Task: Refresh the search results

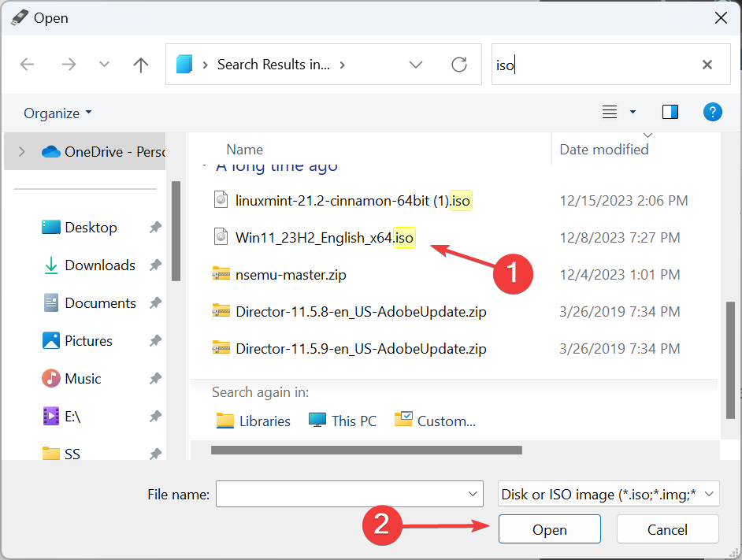Action: click(459, 65)
